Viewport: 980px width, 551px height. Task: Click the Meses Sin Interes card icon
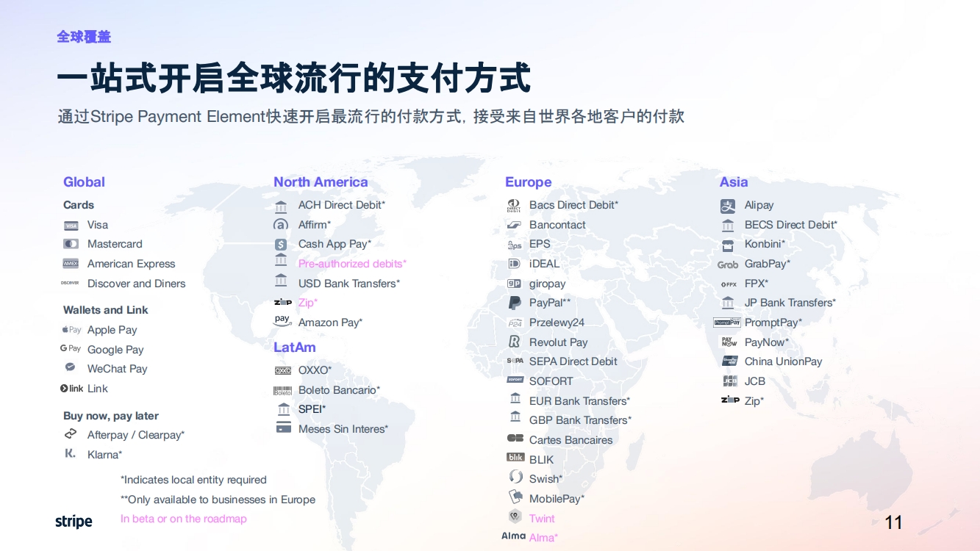point(284,427)
